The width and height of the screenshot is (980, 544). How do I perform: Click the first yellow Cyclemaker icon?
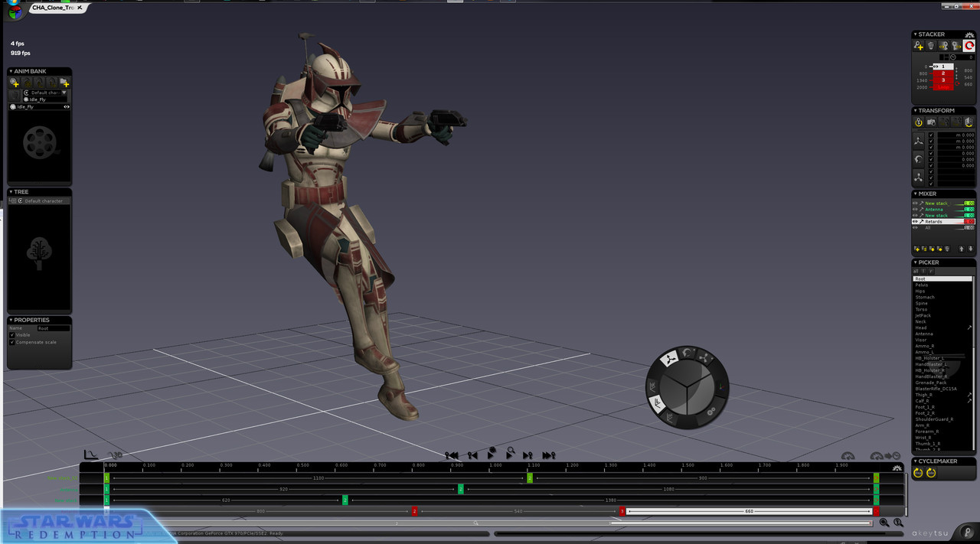pos(919,473)
